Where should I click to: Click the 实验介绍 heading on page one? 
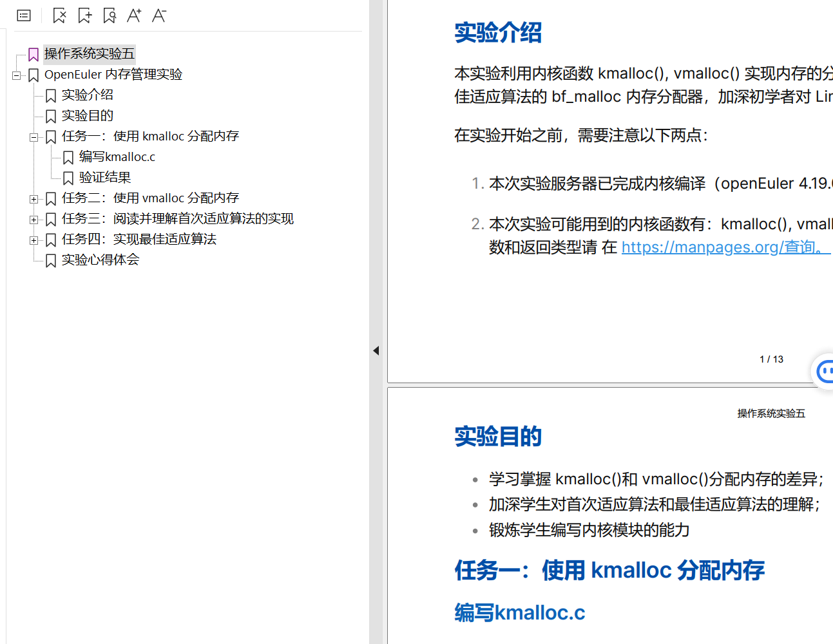point(498,32)
